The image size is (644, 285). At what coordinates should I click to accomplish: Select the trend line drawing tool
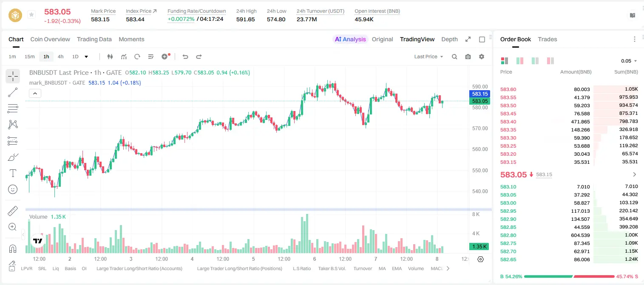pyautogui.click(x=13, y=92)
